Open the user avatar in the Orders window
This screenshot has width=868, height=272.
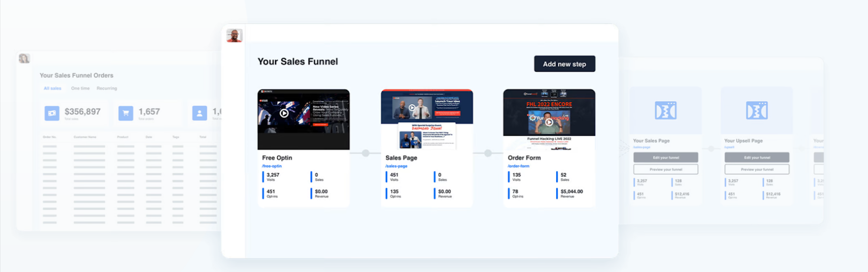[x=24, y=58]
